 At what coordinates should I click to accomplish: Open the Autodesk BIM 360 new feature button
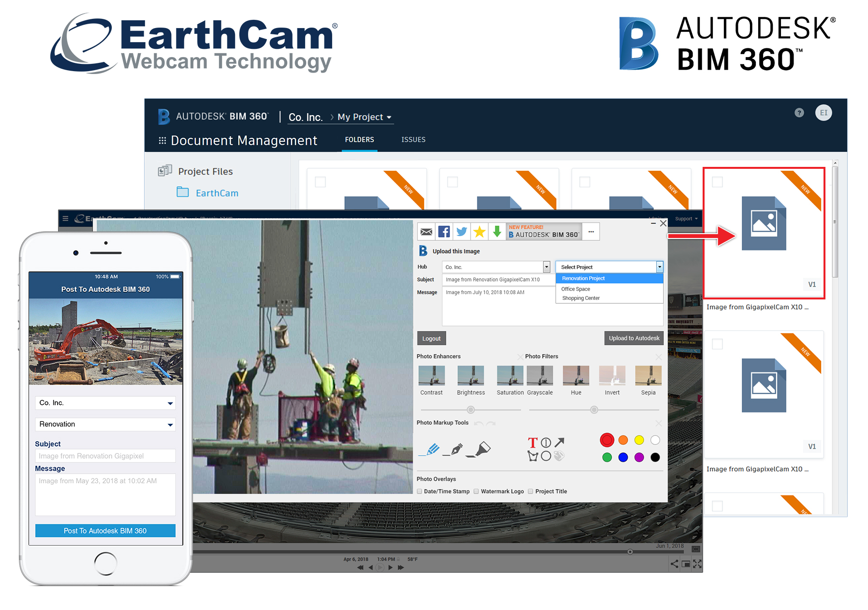click(x=544, y=232)
